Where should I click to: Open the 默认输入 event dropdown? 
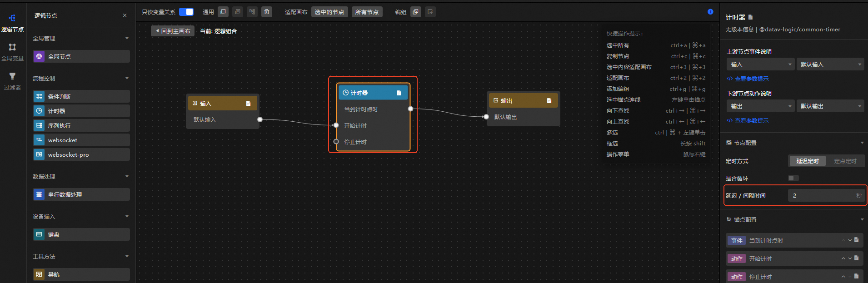pyautogui.click(x=830, y=65)
